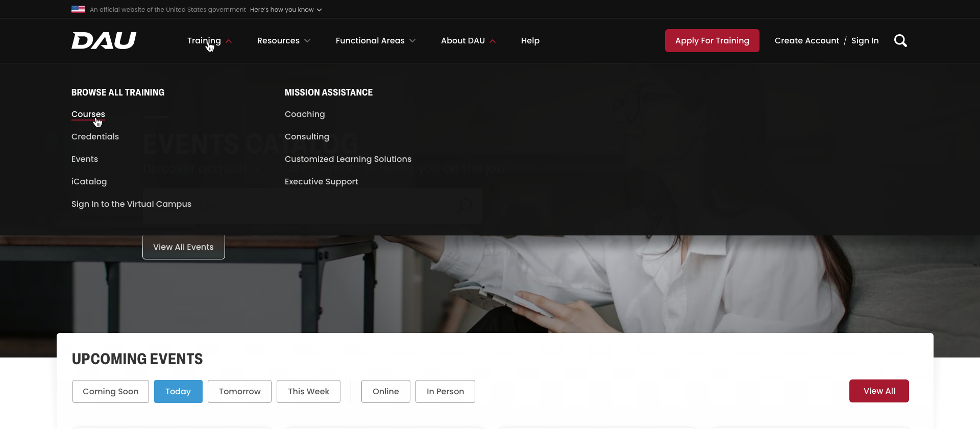Click the Apply For Training button

(712, 40)
